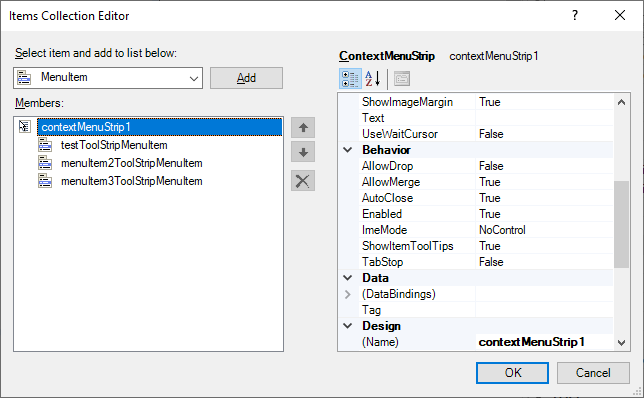Move selected member down
The image size is (644, 398).
[303, 153]
